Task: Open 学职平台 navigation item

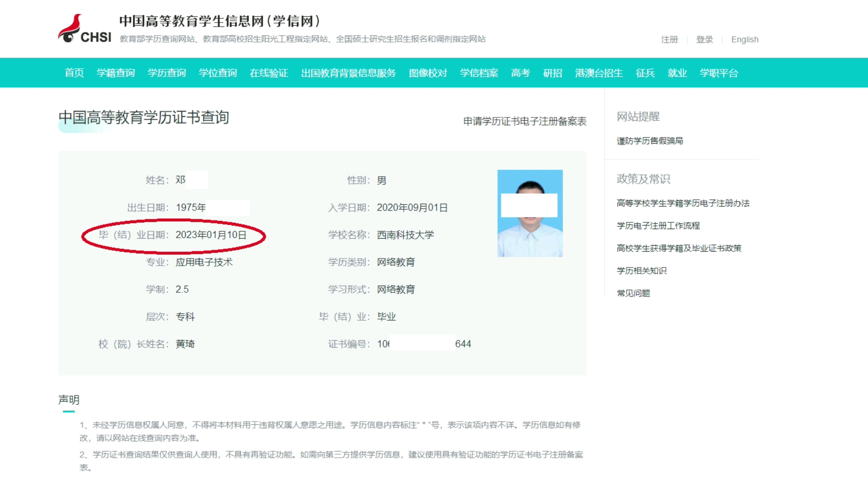Action: tap(719, 73)
